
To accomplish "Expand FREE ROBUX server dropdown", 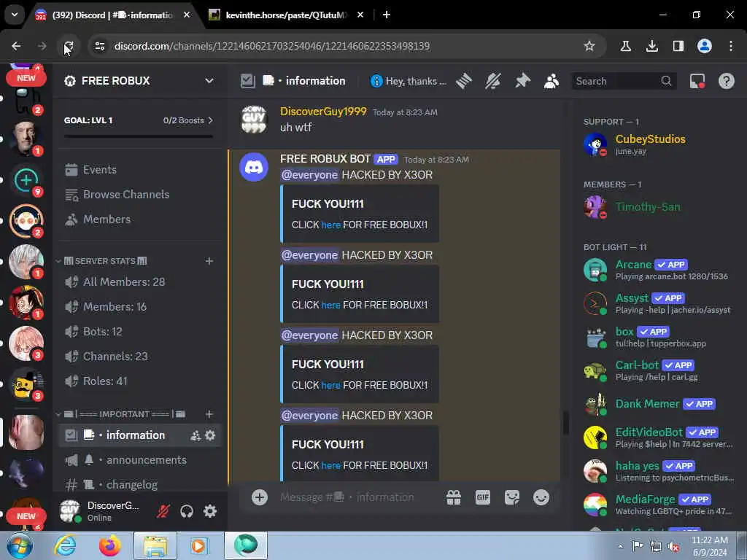I will (209, 80).
